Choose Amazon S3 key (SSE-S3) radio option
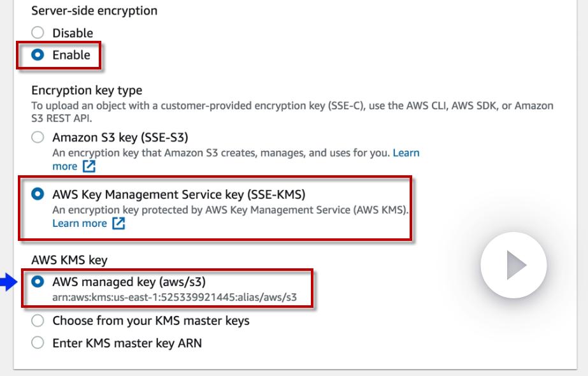The height and width of the screenshot is (376, 588). click(38, 137)
